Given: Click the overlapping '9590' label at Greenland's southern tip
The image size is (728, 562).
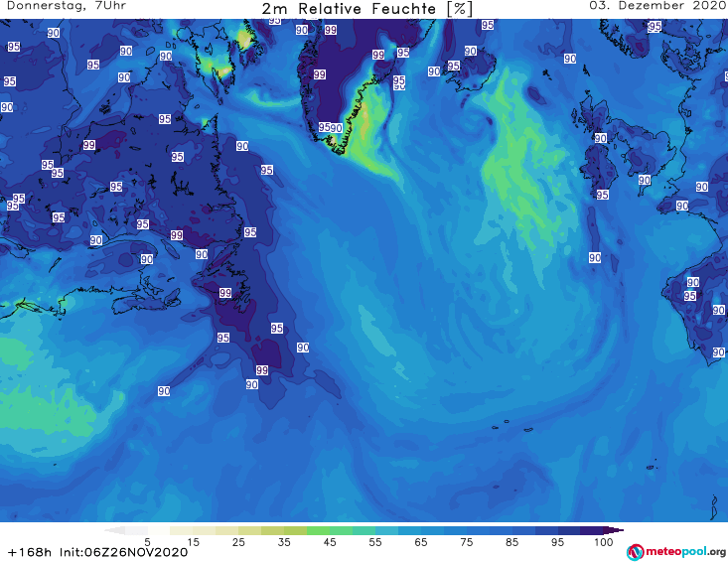Looking at the screenshot, I should coord(331,128).
